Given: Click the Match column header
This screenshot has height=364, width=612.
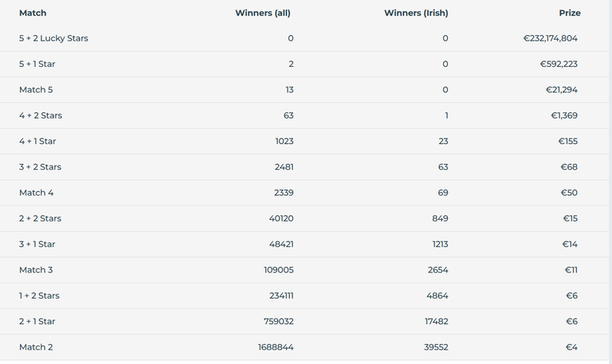Looking at the screenshot, I should click(x=33, y=13).
